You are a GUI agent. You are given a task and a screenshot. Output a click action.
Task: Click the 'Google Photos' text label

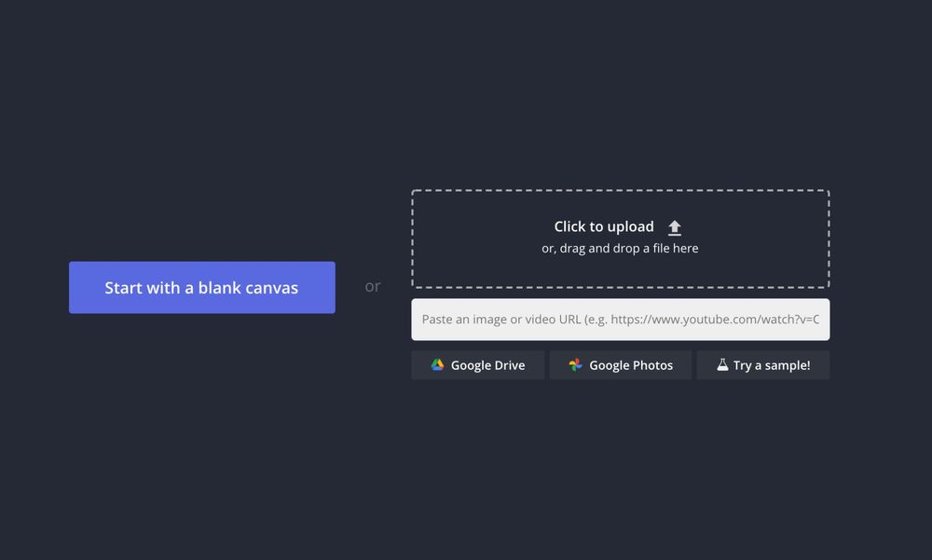pos(631,365)
